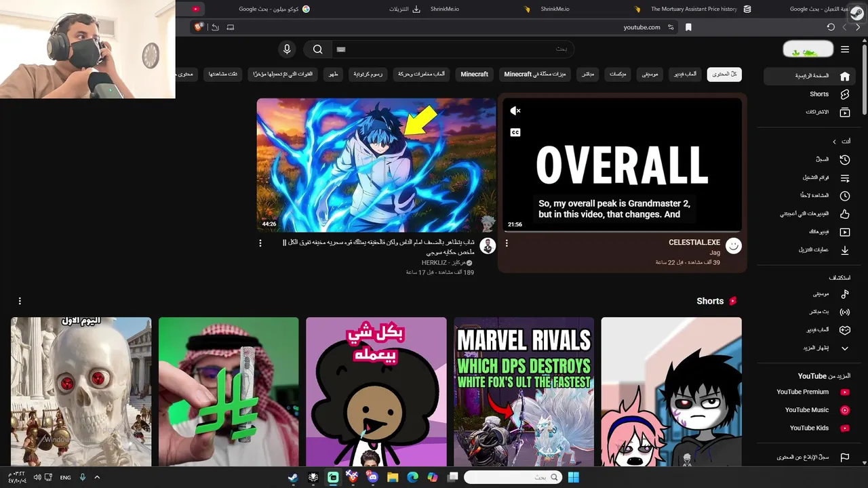Toggle closed captions on OVERALL preview
The height and width of the screenshot is (488, 868).
click(515, 132)
